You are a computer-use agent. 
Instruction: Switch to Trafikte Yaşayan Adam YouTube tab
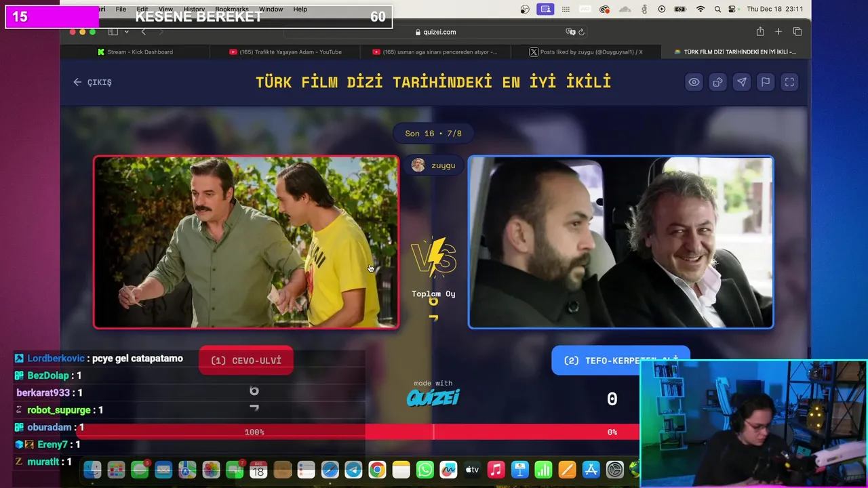click(x=285, y=52)
